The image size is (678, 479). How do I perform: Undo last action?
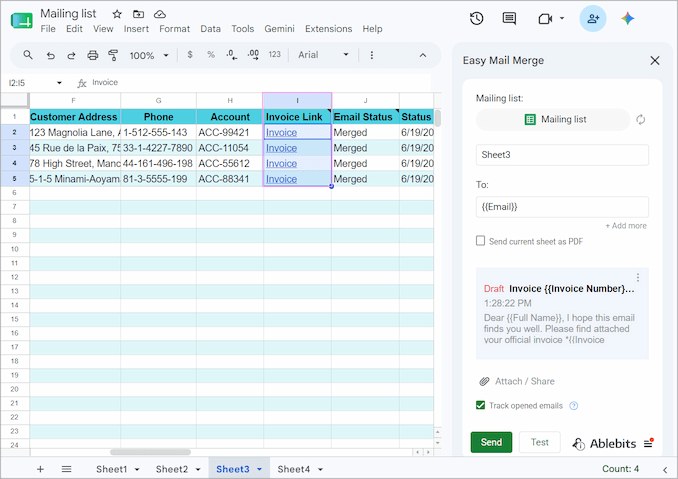click(x=51, y=55)
